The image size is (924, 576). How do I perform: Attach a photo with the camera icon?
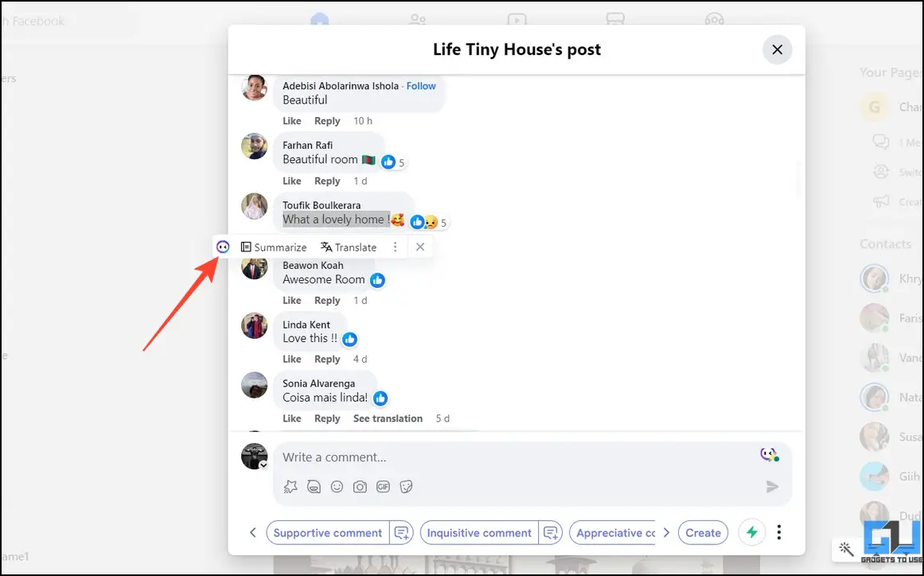(360, 486)
